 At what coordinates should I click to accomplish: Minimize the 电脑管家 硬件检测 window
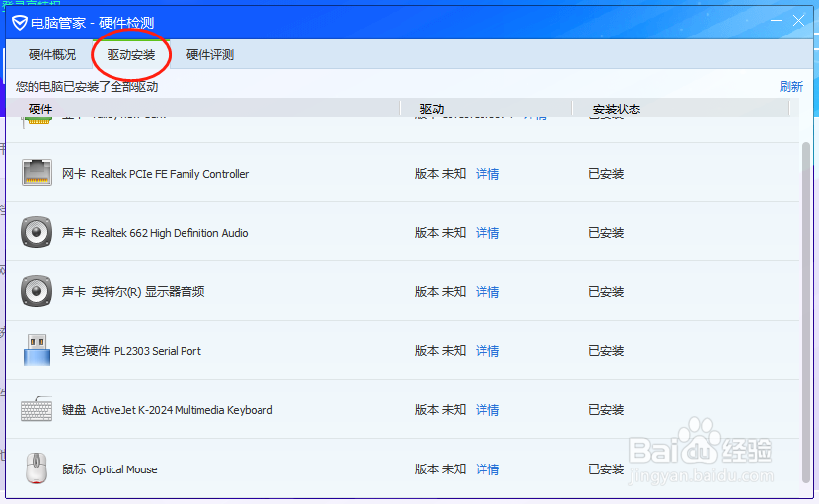click(x=777, y=21)
